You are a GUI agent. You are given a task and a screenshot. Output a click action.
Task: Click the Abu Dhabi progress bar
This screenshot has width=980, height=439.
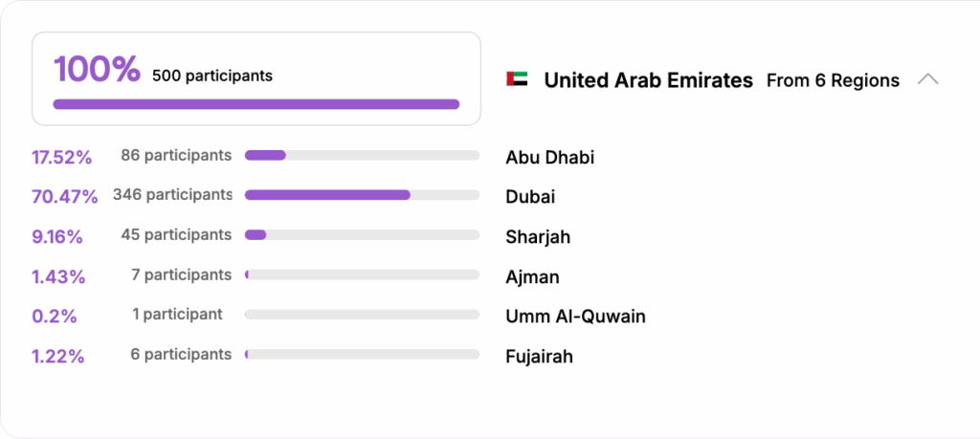tap(362, 155)
